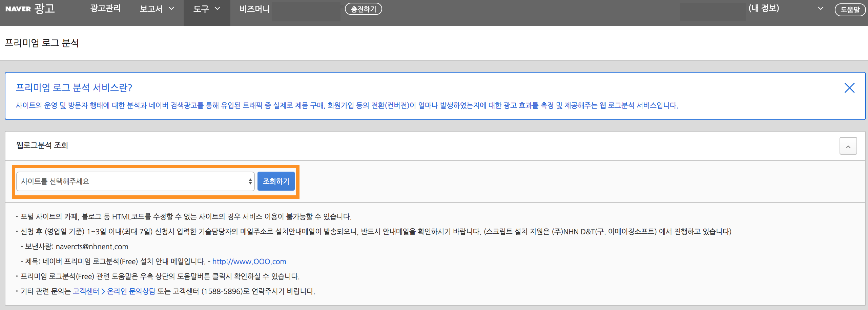
Task: Dismiss the 프리미엄 로그 분석 서비스란 info box
Action: coord(850,88)
